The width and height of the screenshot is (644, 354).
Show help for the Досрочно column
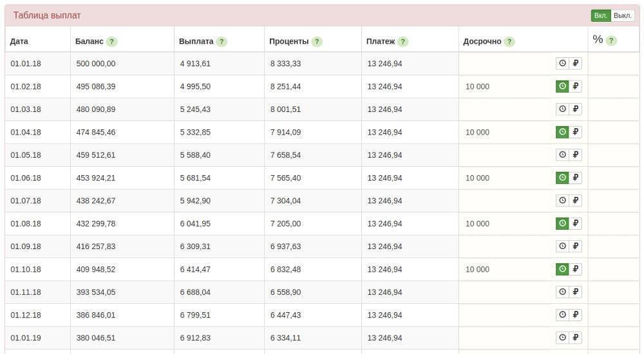click(509, 42)
